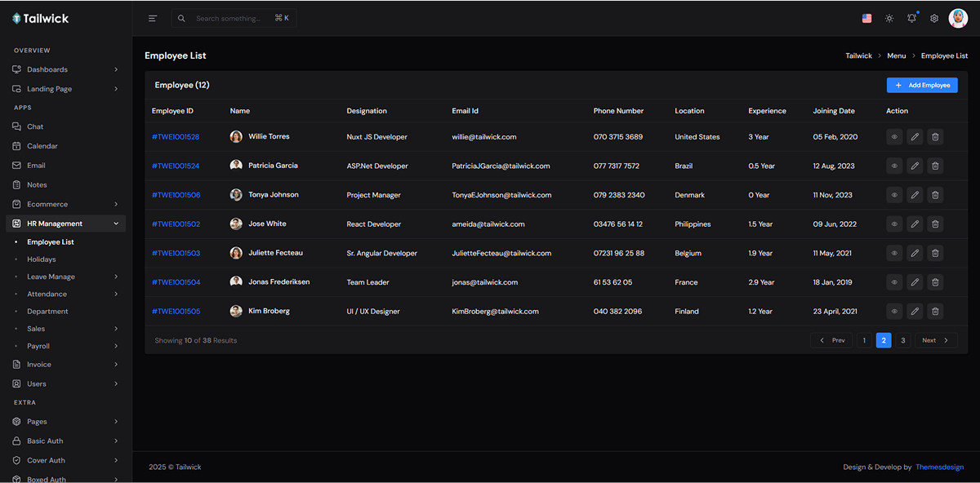This screenshot has width=980, height=483.
Task: Edit Willie Torres with pencil icon
Action: (915, 137)
